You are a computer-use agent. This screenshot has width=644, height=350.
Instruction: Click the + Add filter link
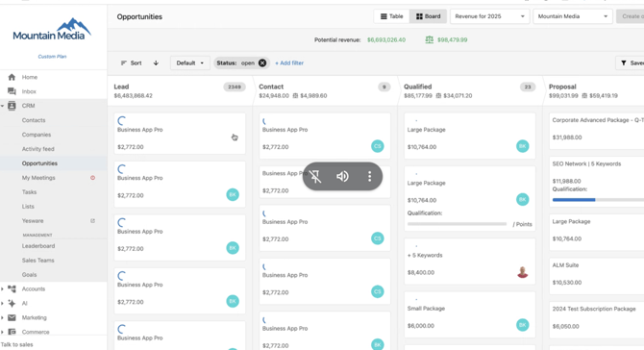pyautogui.click(x=289, y=62)
